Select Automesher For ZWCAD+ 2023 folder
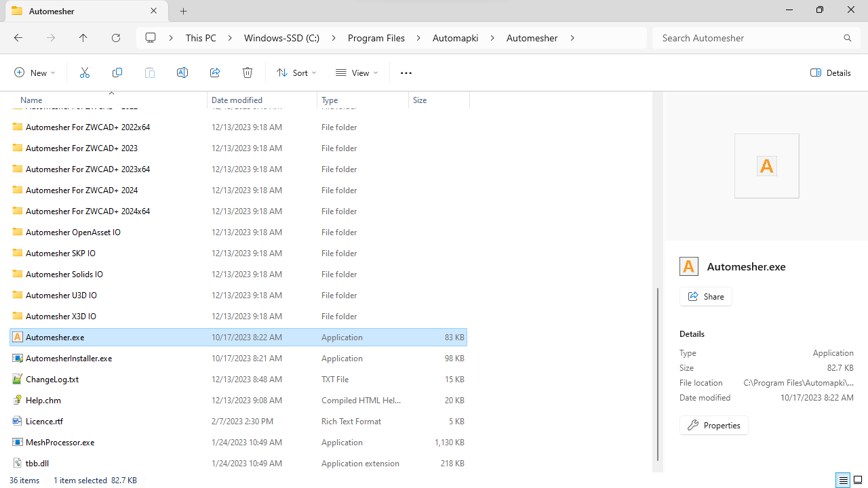Screen dimensions: 868x488 coord(238,148)
